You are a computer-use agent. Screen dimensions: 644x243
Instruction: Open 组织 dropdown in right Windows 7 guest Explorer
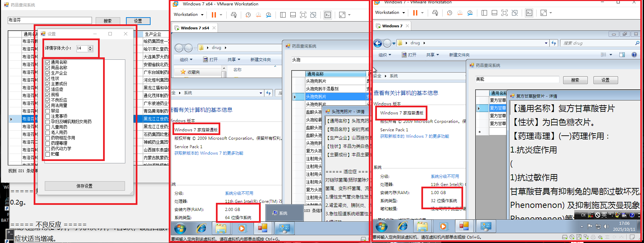(385, 55)
